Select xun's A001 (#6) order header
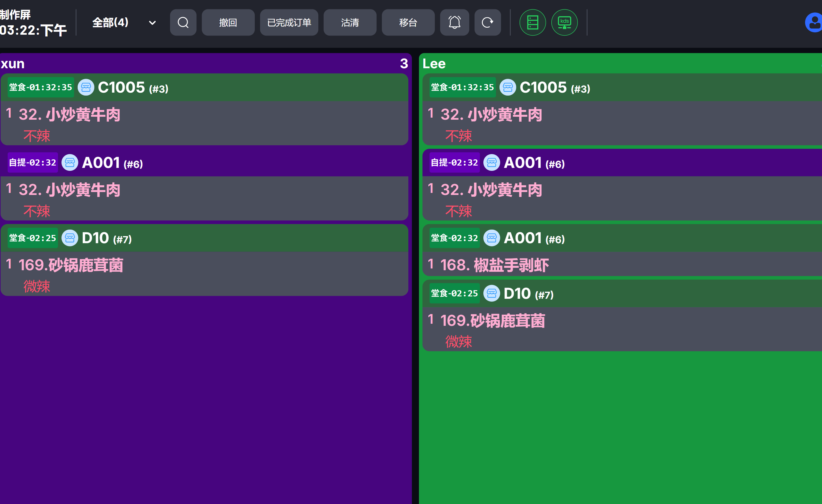This screenshot has width=822, height=504. tap(204, 163)
